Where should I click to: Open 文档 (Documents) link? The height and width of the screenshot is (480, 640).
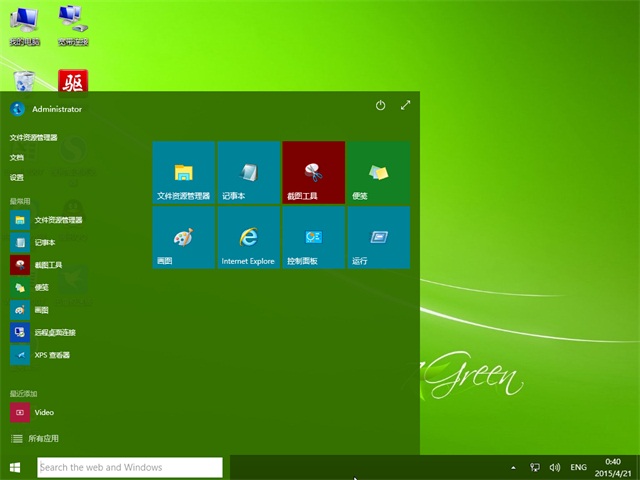tap(17, 157)
